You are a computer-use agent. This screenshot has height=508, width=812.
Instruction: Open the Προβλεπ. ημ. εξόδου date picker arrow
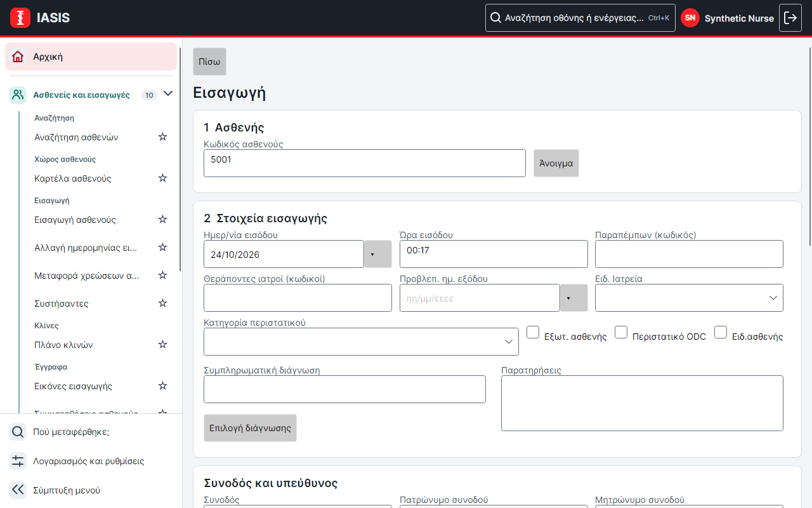tap(574, 298)
